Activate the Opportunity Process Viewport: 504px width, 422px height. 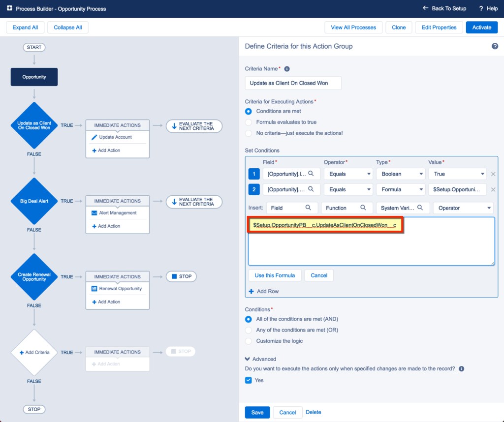(x=481, y=27)
